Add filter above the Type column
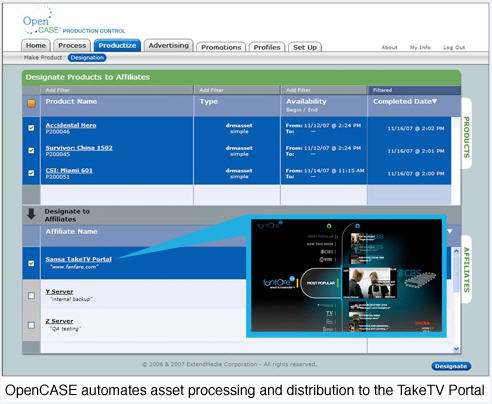This screenshot has width=492, height=404. click(x=211, y=90)
